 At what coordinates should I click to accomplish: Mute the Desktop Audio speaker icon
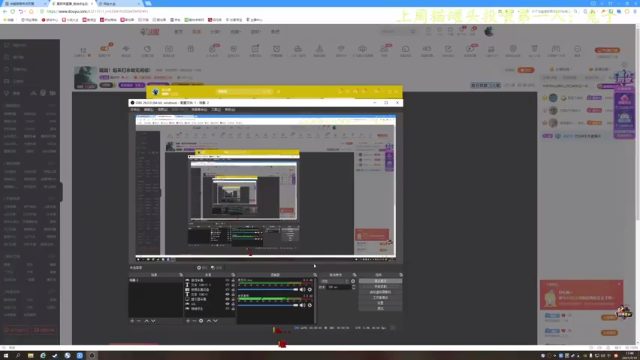pyautogui.click(x=302, y=305)
